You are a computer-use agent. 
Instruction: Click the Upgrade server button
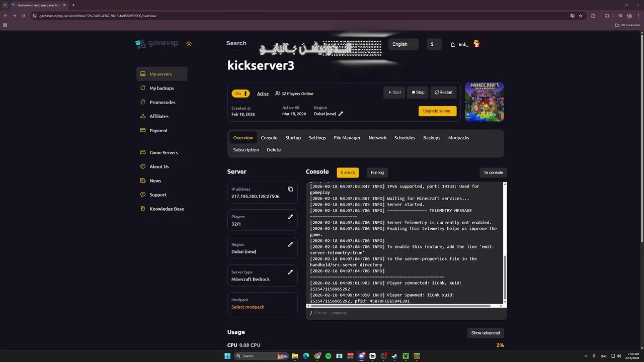(x=438, y=111)
